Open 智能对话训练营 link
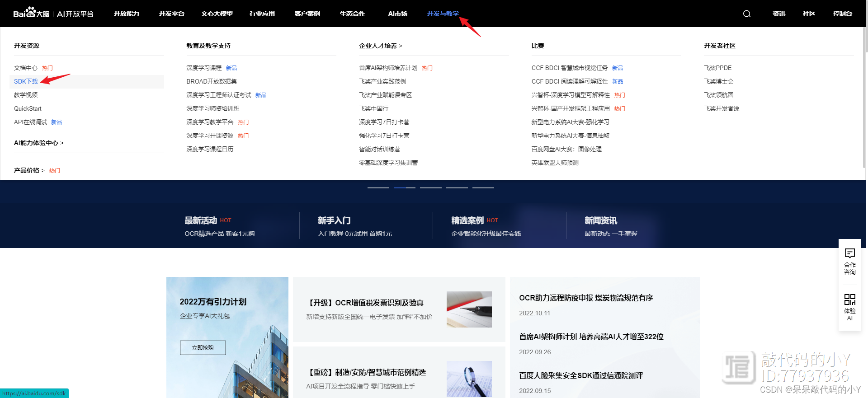The image size is (868, 398). pyautogui.click(x=380, y=149)
